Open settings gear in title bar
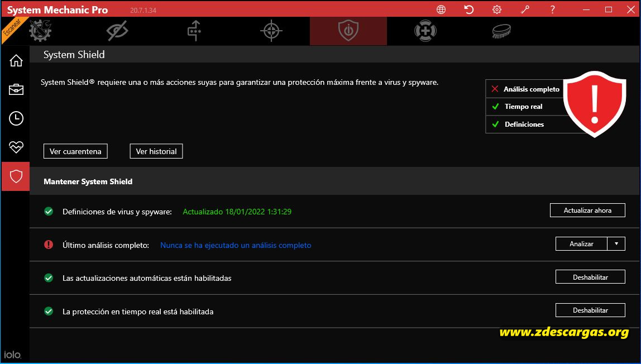This screenshot has height=364, width=641. click(x=497, y=9)
